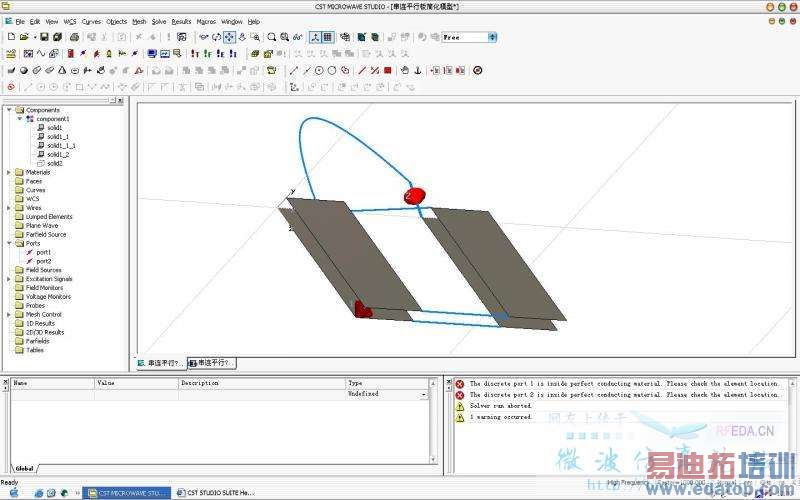
Task: Select the Voltage Monitors folder
Action: click(48, 296)
